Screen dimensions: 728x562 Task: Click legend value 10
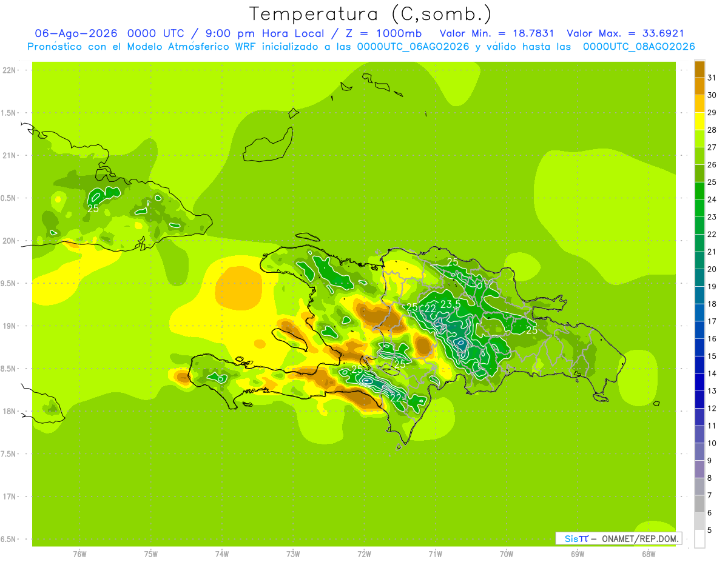[712, 443]
